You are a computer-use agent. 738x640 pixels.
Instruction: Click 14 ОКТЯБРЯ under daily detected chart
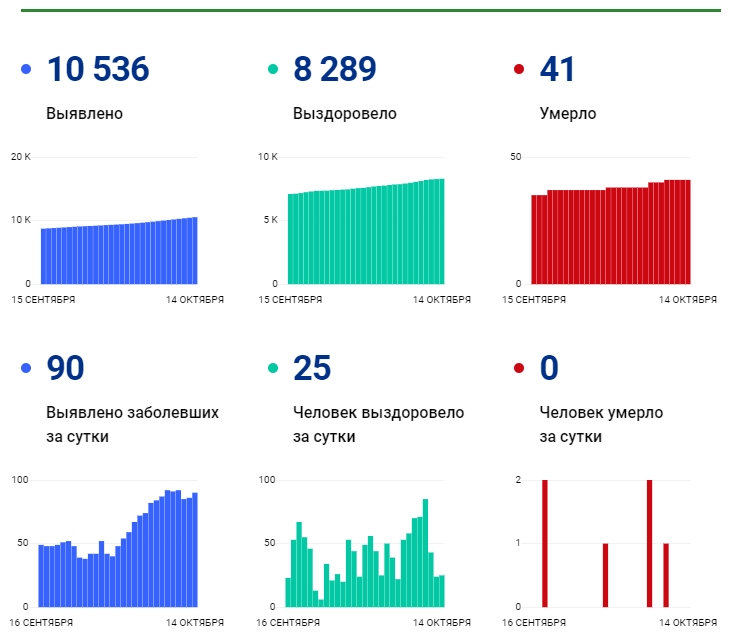tap(195, 623)
